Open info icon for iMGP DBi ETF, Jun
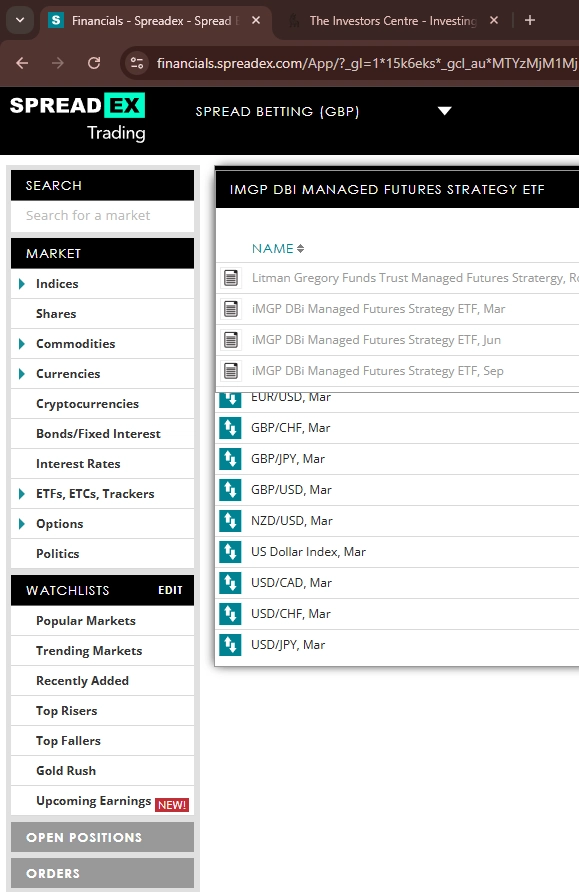Viewport: 579px width, 892px height. (x=230, y=340)
